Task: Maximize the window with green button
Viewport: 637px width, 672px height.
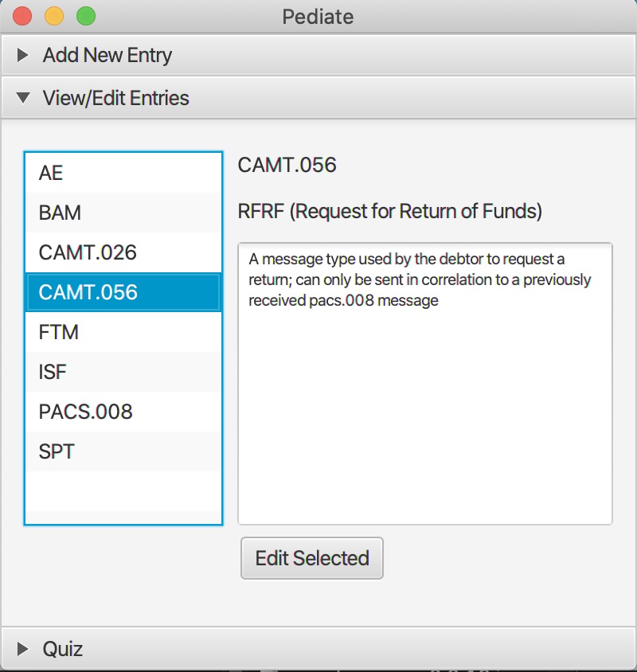Action: [85, 15]
